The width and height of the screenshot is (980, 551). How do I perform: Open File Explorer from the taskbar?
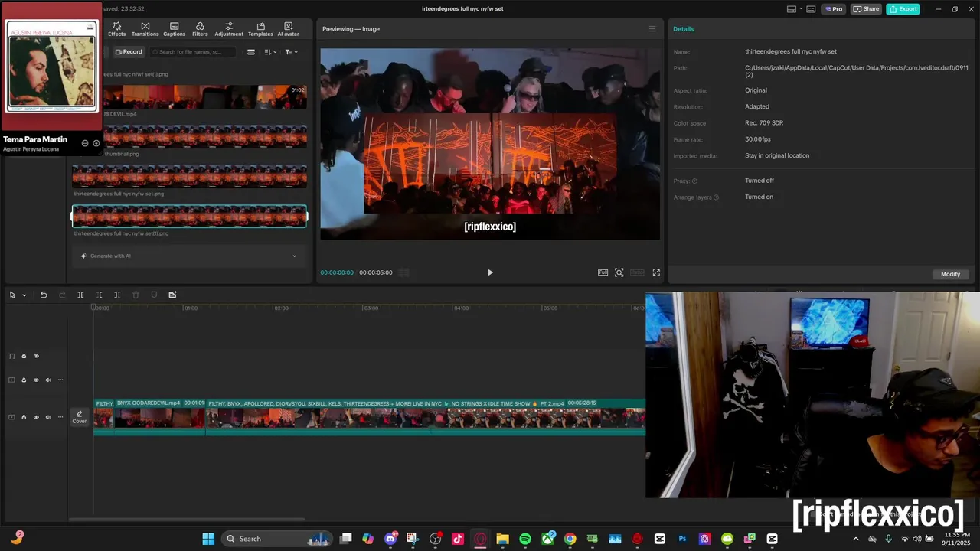pos(502,539)
